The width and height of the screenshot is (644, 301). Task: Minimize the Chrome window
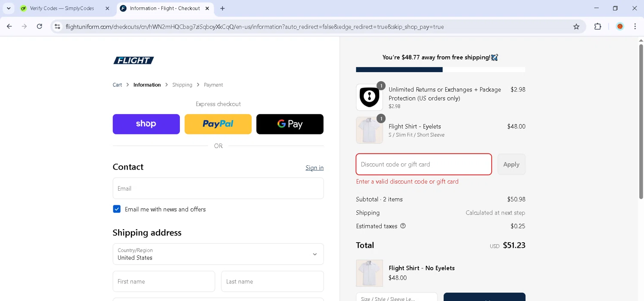pyautogui.click(x=596, y=8)
